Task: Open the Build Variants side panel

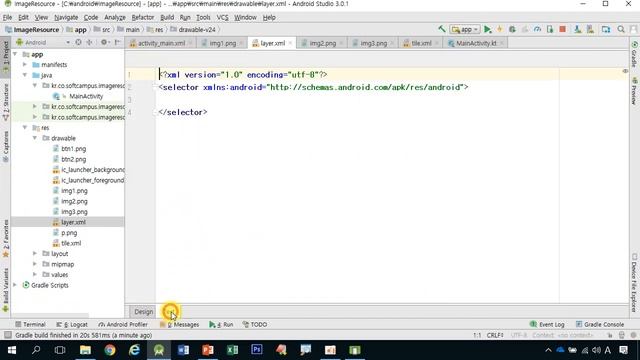Action: point(5,291)
